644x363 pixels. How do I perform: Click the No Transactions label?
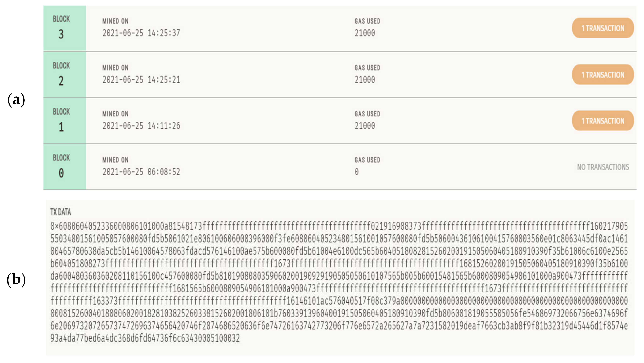pos(603,167)
